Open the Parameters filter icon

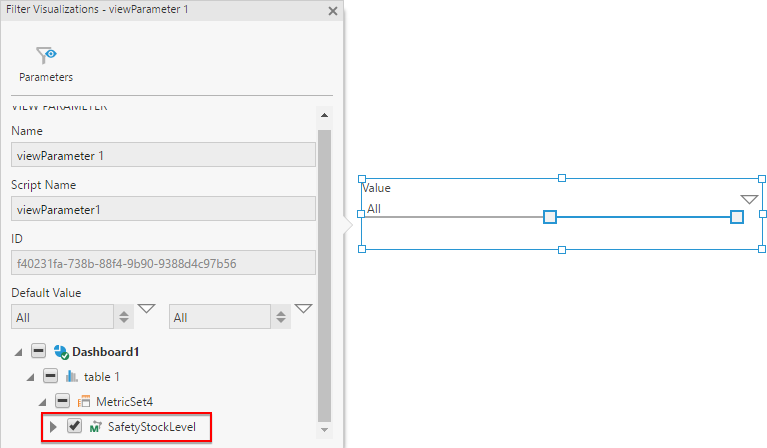(46, 55)
